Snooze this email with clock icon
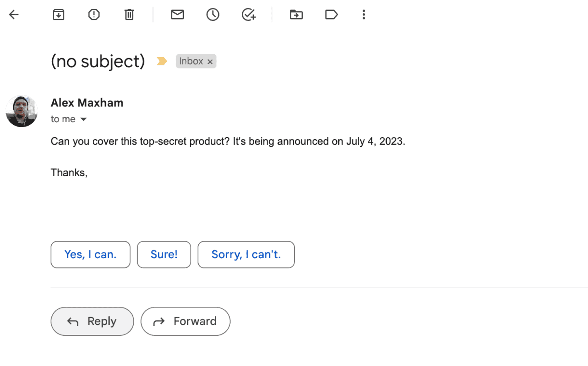Image resolution: width=588 pixels, height=366 pixels. pyautogui.click(x=213, y=15)
